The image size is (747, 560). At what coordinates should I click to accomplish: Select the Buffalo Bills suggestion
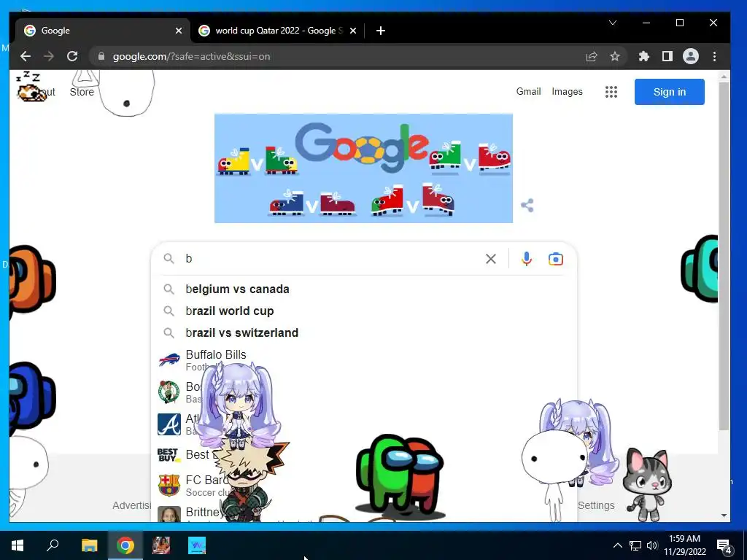363,360
